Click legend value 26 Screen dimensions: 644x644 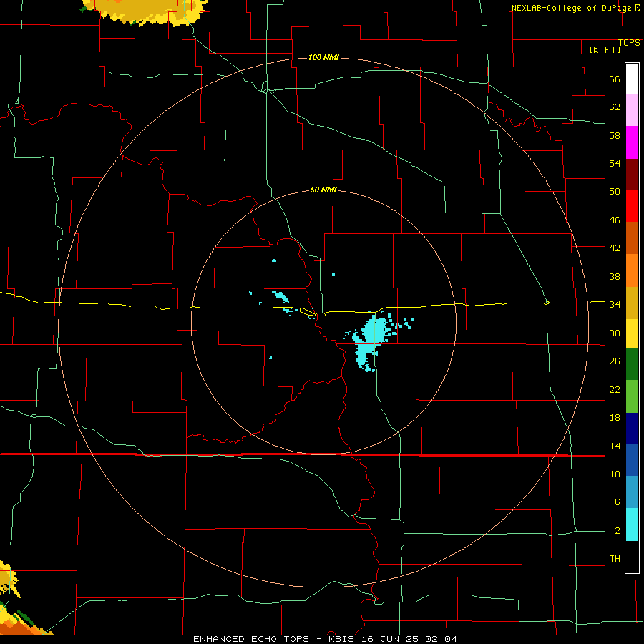click(x=615, y=361)
